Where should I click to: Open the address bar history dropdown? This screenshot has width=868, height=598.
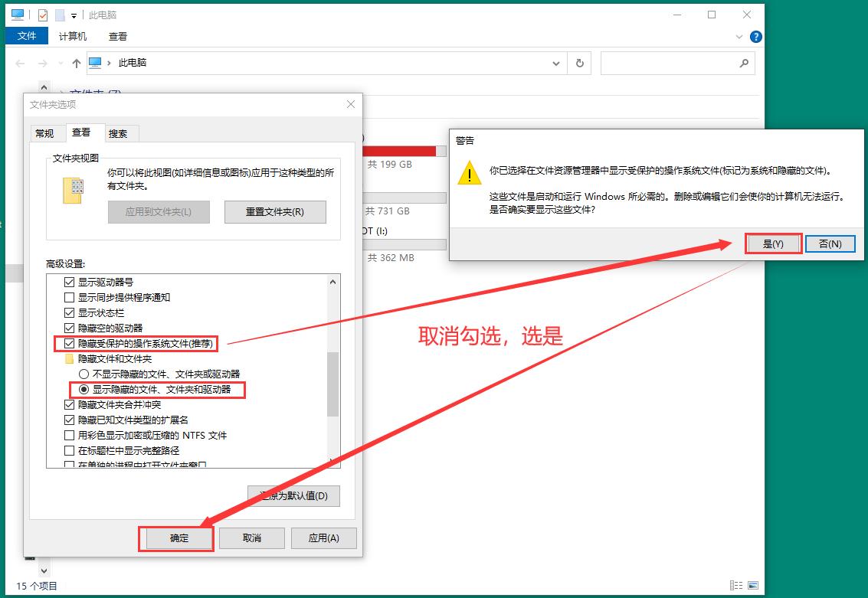click(x=557, y=63)
